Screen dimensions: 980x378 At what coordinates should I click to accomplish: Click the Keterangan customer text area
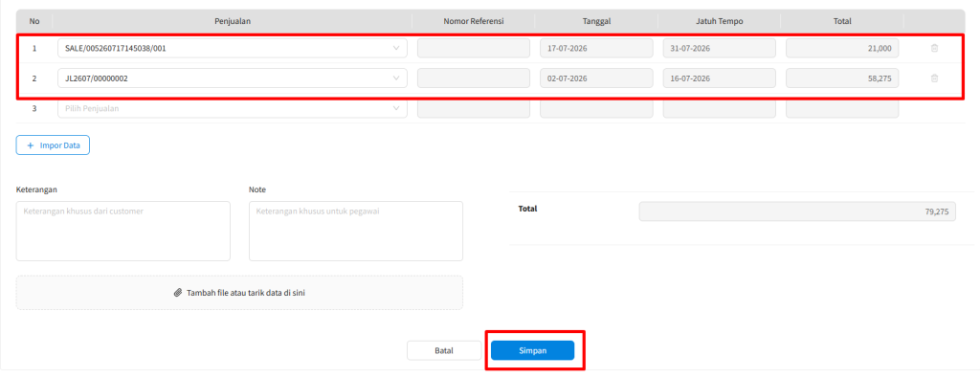pos(123,231)
